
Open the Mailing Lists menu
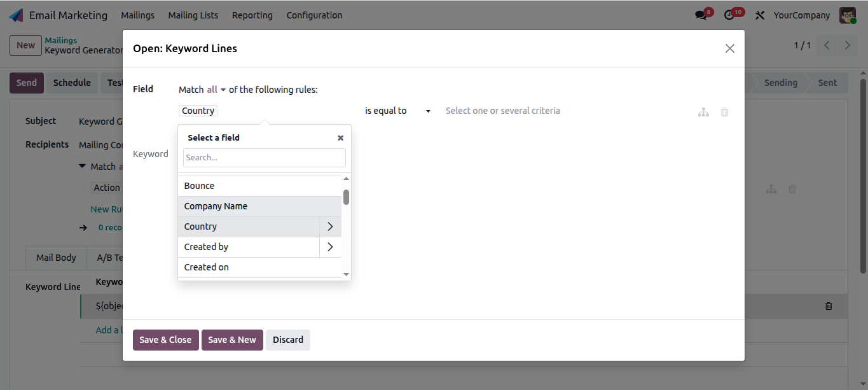click(193, 15)
